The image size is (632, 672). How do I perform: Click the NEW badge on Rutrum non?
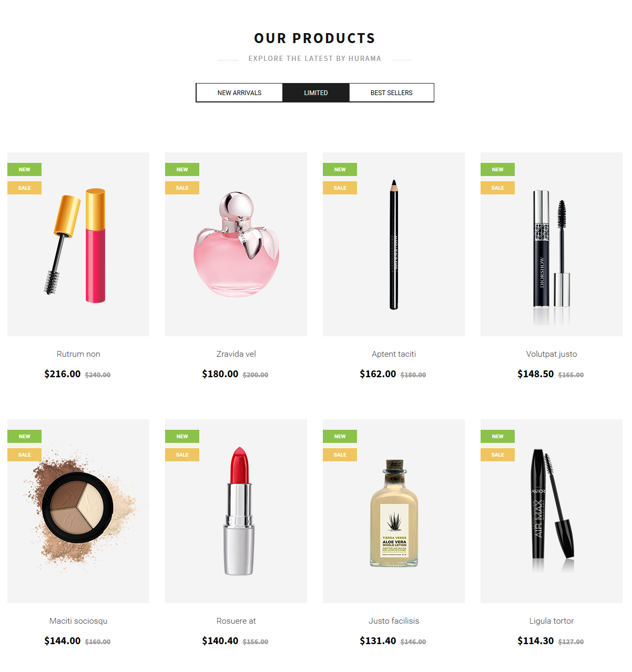click(x=24, y=170)
